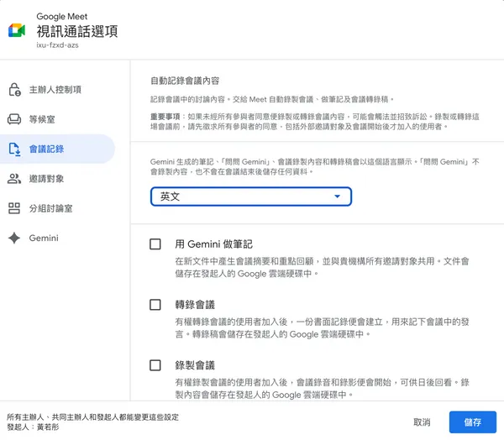Click the 分組討論室 grid icon
The image size is (504, 440).
(14, 208)
